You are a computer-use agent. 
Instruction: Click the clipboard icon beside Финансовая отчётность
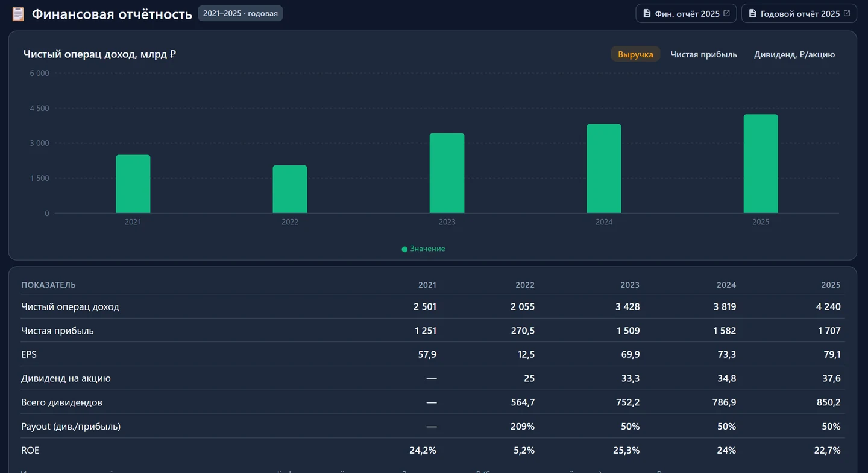pyautogui.click(x=18, y=14)
